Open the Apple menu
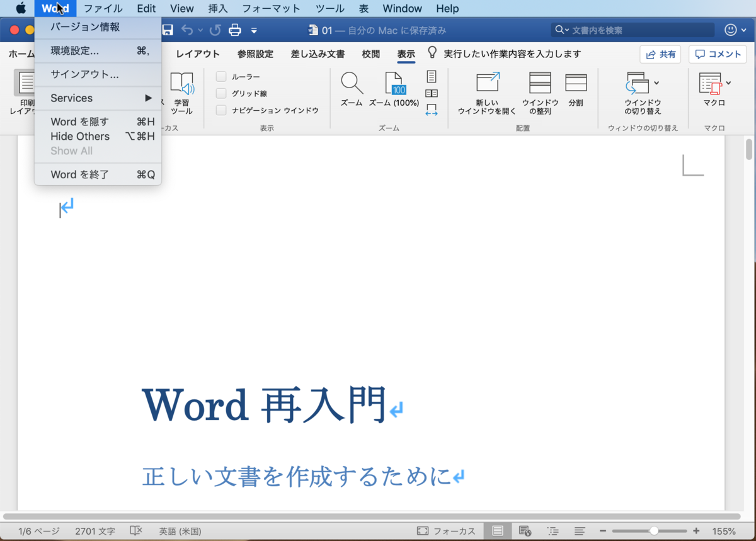 click(21, 8)
